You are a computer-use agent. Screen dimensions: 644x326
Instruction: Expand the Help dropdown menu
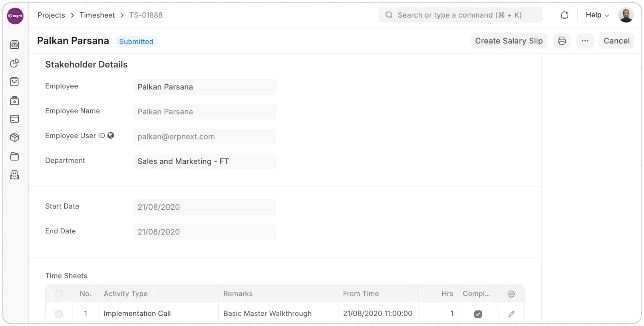(597, 15)
